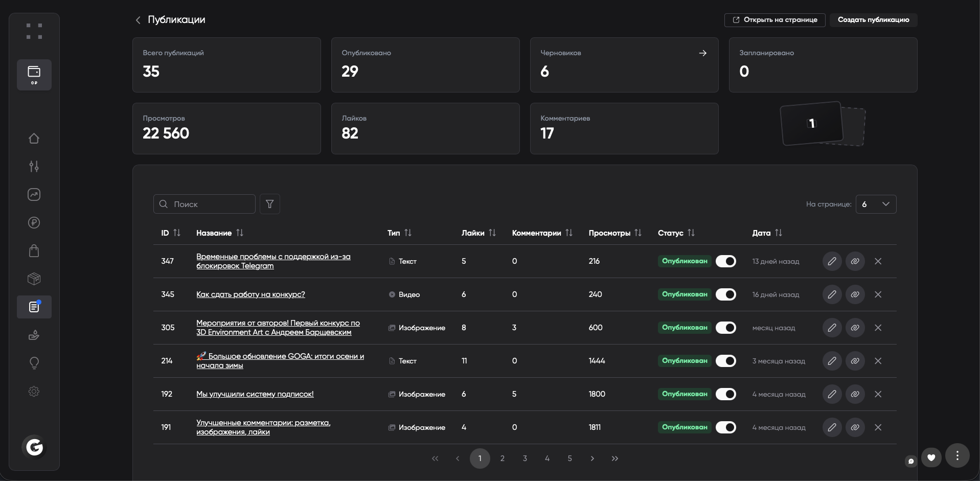Image resolution: width=980 pixels, height=481 pixels.
Task: Disable the publish switch for publication 192
Action: pos(725,394)
